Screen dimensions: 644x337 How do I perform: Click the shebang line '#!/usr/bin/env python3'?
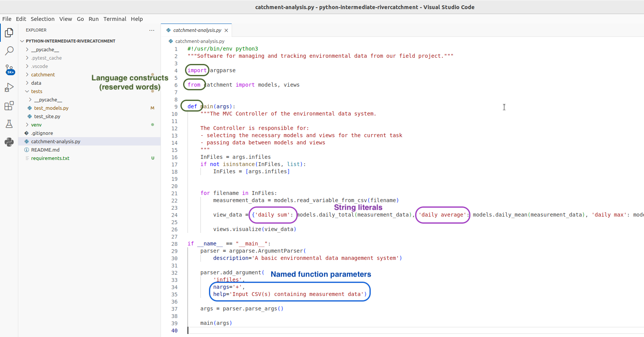(223, 49)
